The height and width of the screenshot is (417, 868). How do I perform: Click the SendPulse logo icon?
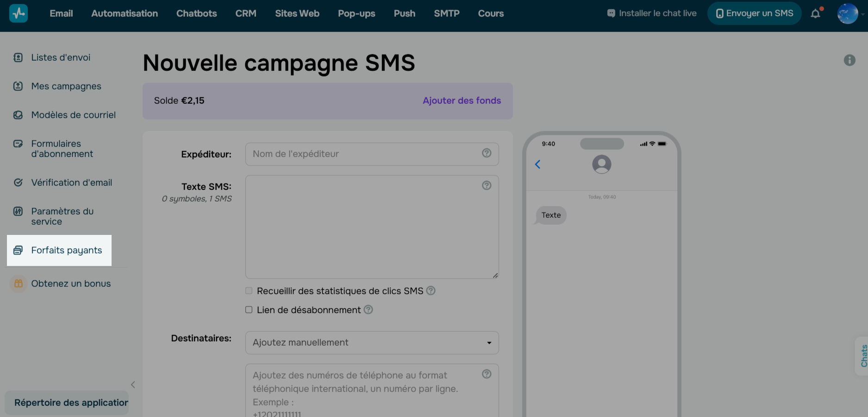coord(19,13)
